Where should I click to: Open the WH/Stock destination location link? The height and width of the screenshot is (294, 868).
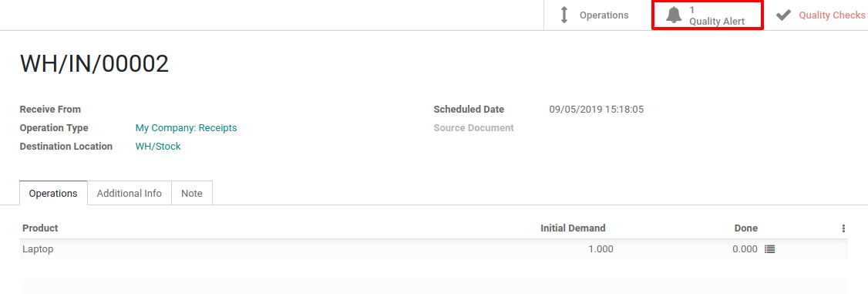[x=158, y=146]
